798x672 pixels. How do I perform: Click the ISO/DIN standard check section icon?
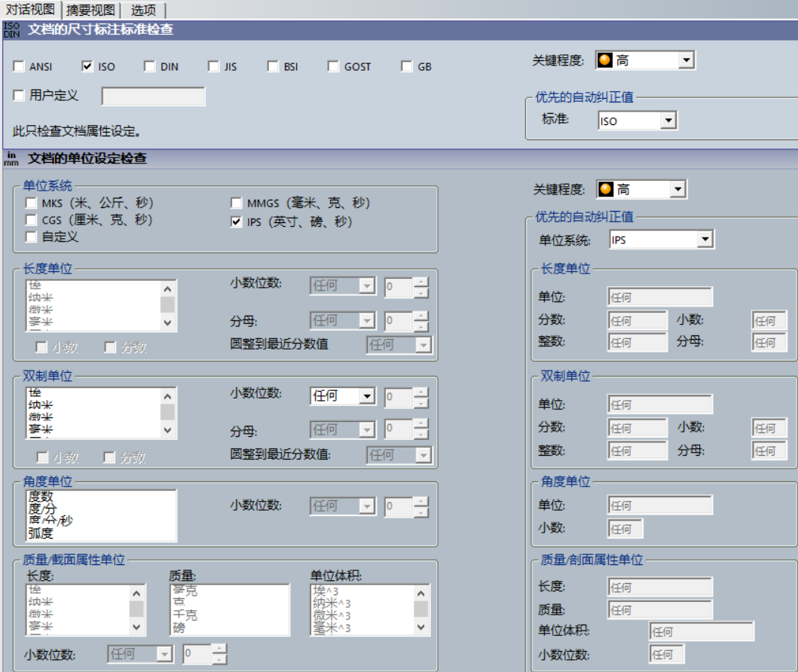pyautogui.click(x=10, y=32)
